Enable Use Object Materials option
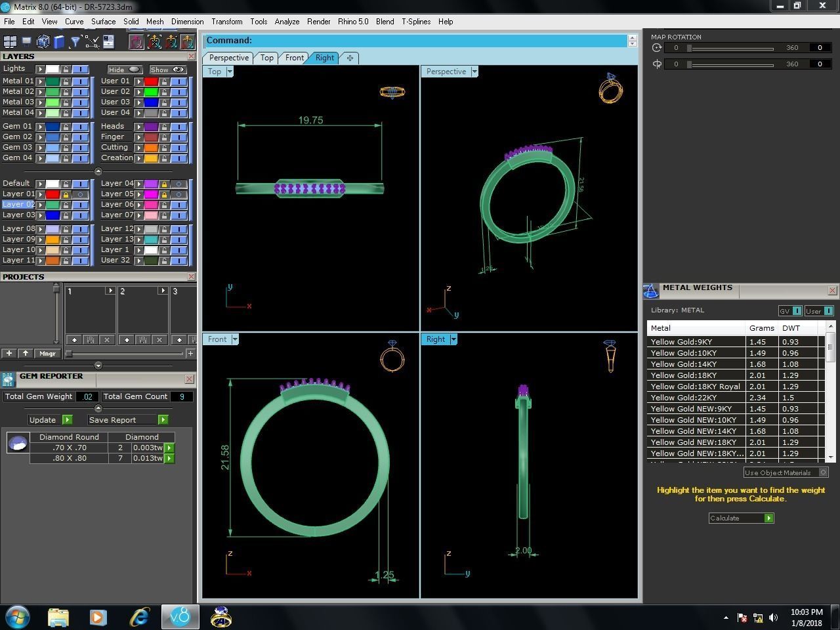The width and height of the screenshot is (840, 630). point(824,472)
